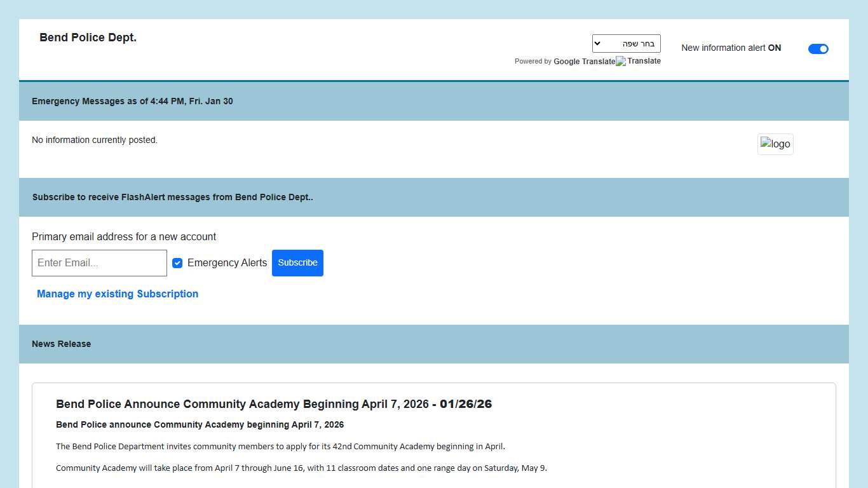Click the Subscribe to FlashAlert section header

click(172, 198)
